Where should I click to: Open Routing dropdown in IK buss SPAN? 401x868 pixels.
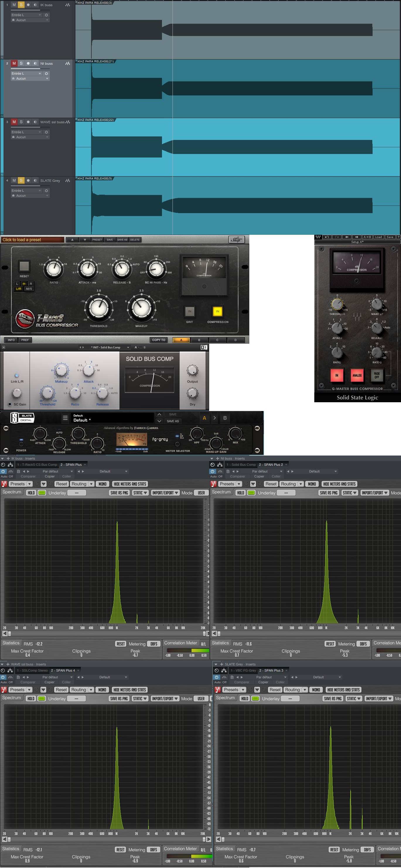pyautogui.click(x=82, y=484)
